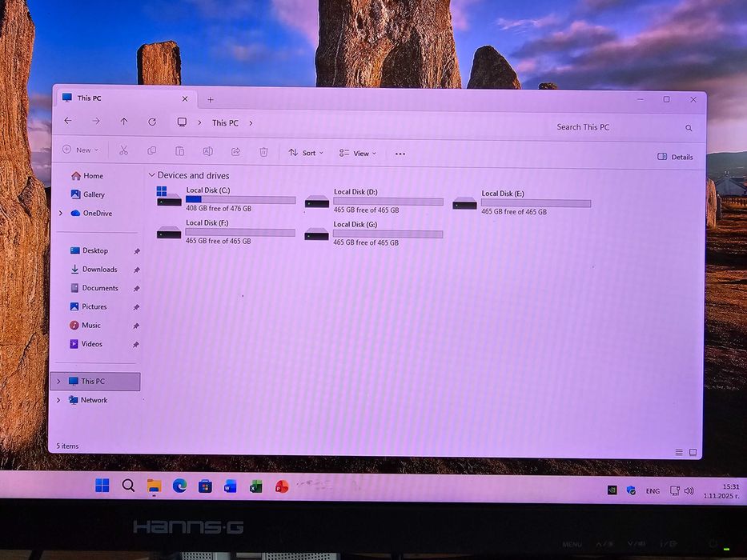Image resolution: width=747 pixels, height=560 pixels.
Task: Add a new File Explorer tab
Action: [211, 99]
